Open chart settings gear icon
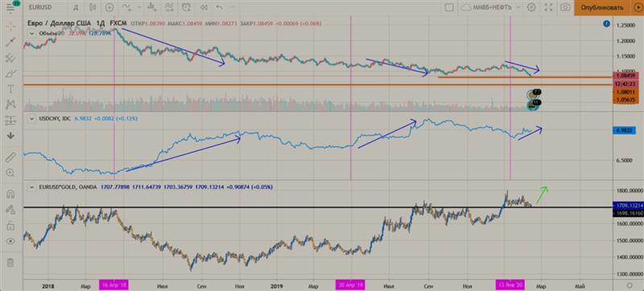The image size is (644, 291). 531,7
